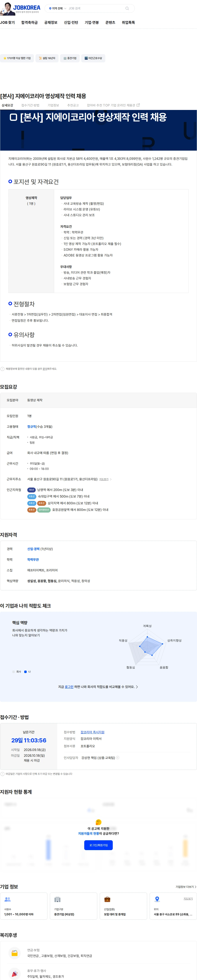Click the 경의중앙선 badge beside 효창공원앞역
The width and height of the screenshot is (197, 980).
pyautogui.click(x=44, y=509)
